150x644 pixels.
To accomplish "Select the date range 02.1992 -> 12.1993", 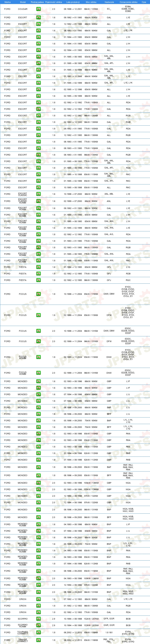I will coord(73,612).
